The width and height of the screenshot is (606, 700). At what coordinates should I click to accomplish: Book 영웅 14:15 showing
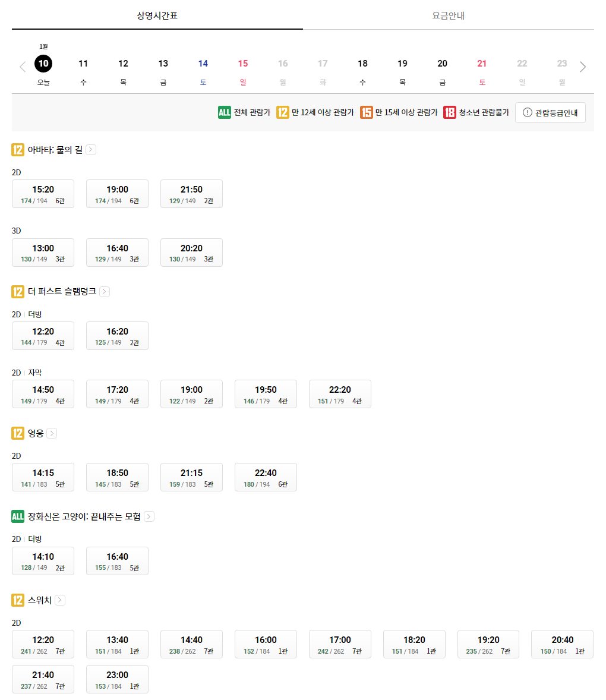[x=43, y=477]
